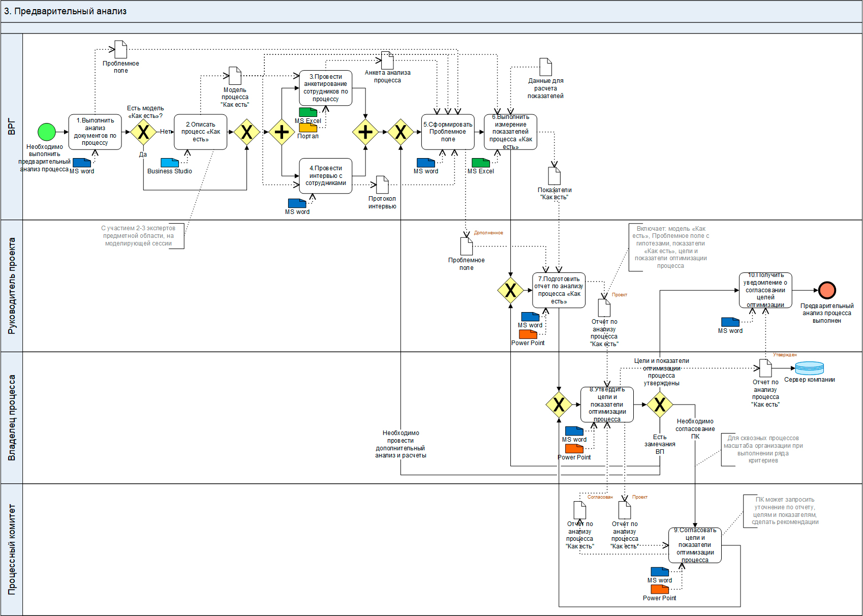Click task 2 Описать процесс «Как есть»

(x=201, y=132)
